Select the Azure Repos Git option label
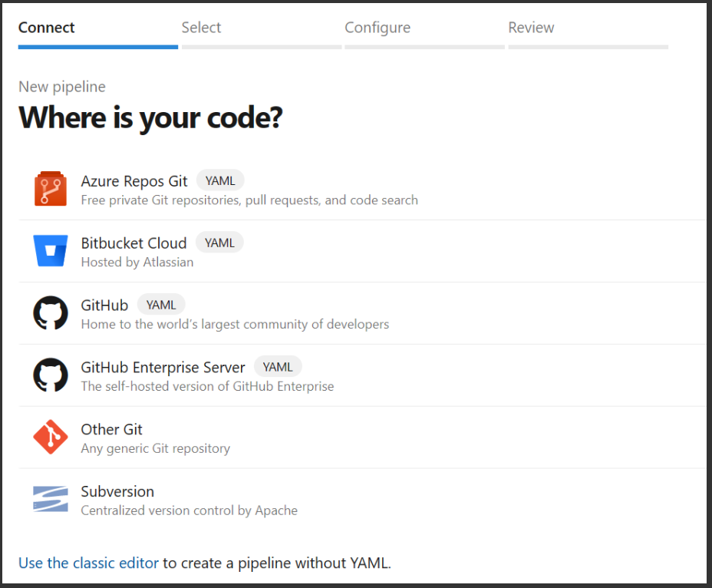 click(x=134, y=181)
